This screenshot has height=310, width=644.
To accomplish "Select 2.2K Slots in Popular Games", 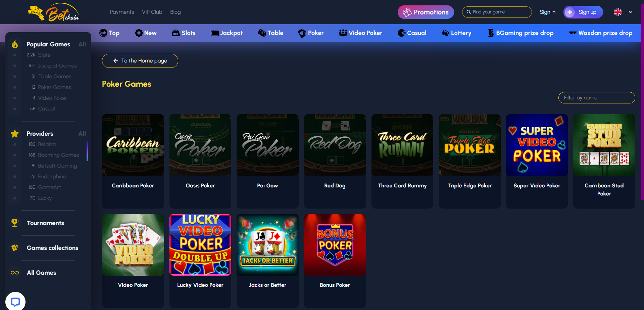I will 39,55.
